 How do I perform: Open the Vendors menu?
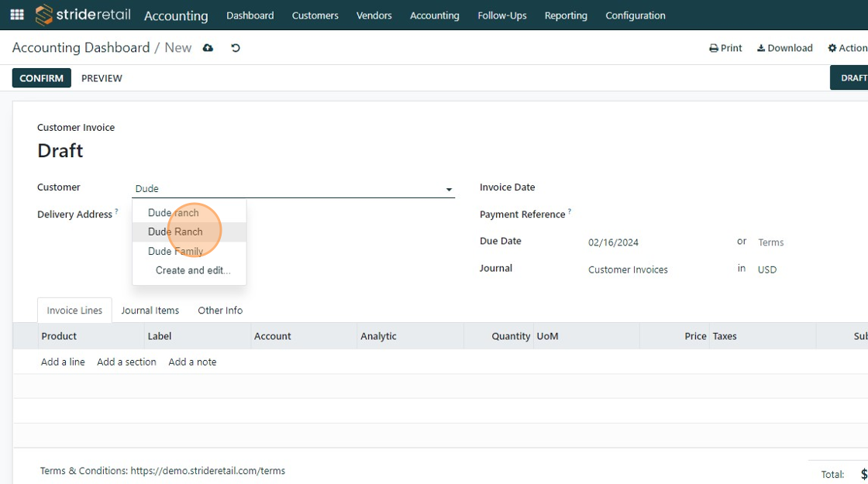[x=374, y=15]
